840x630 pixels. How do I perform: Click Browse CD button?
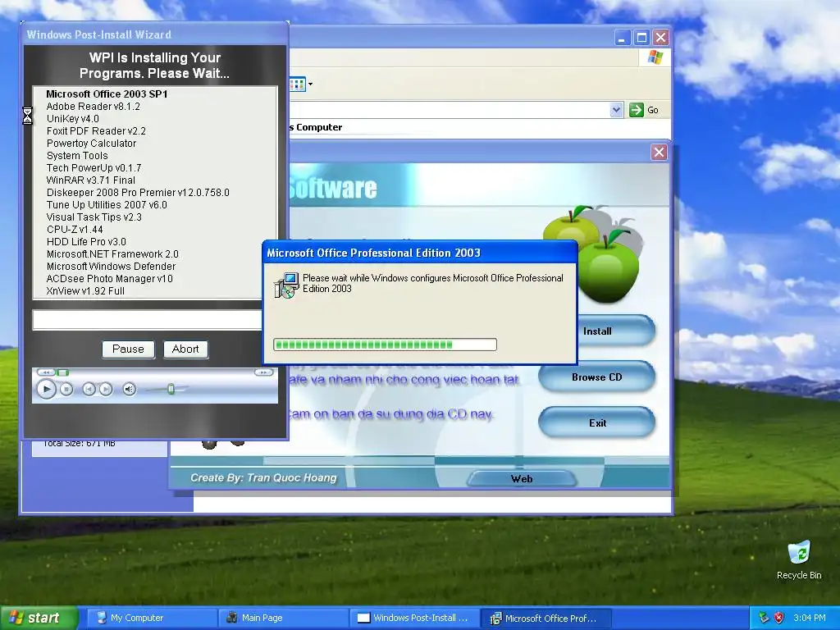[x=597, y=377]
